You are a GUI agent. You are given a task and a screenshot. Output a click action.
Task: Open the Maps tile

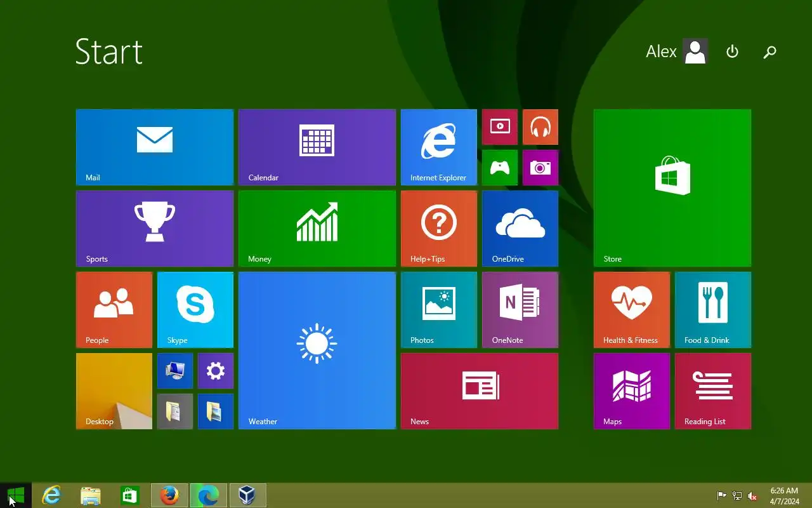coord(632,391)
